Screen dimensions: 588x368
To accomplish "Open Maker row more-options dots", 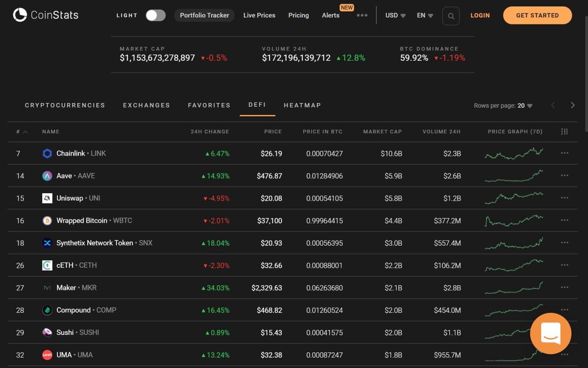I will 564,288.
